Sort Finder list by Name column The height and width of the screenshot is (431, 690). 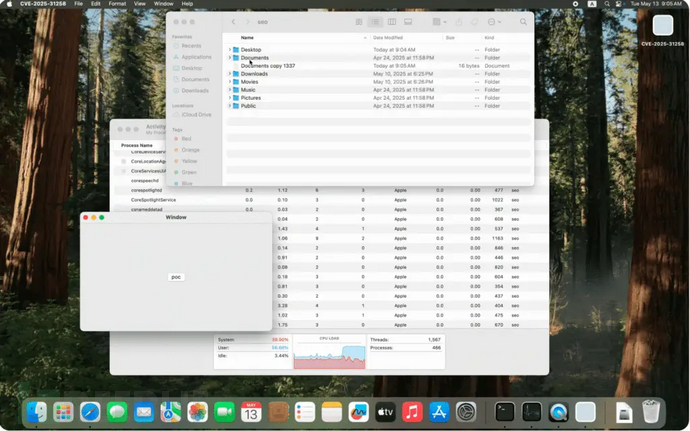coord(247,38)
